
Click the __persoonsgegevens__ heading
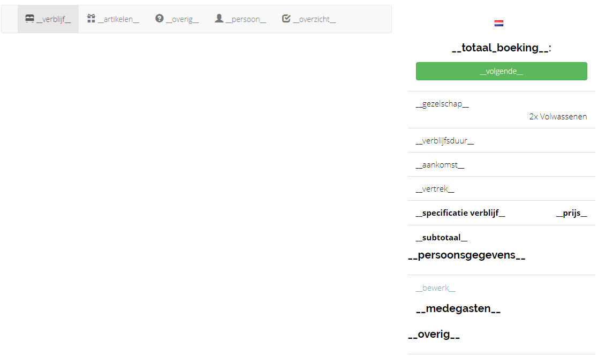(x=467, y=255)
